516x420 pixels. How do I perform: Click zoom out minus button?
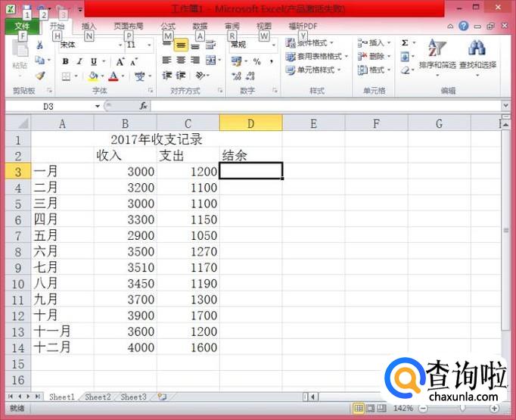(423, 409)
